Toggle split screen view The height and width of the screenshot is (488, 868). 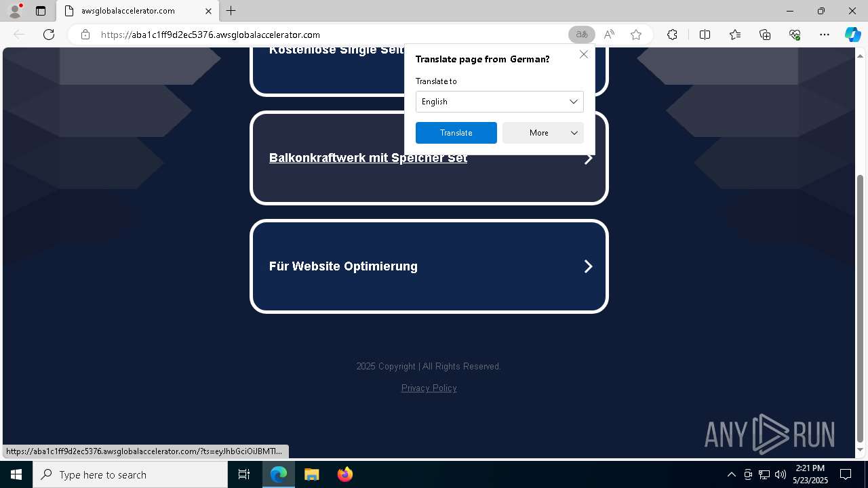705,35
